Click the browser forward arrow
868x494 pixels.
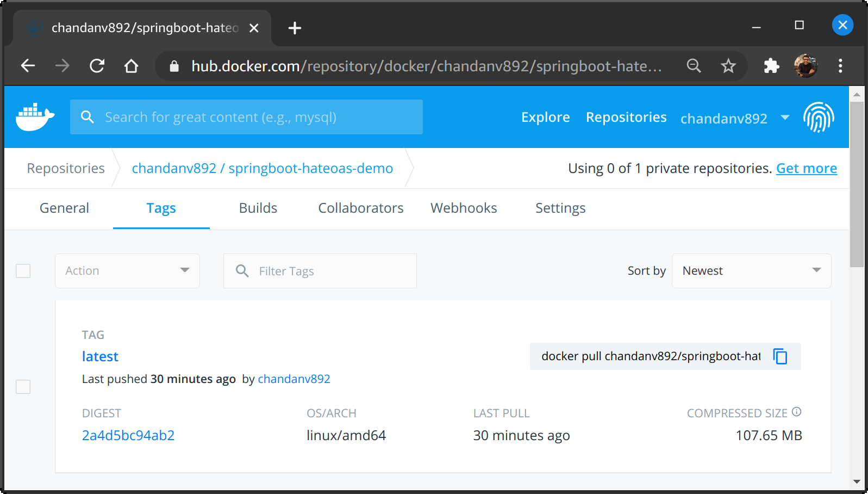pyautogui.click(x=63, y=66)
